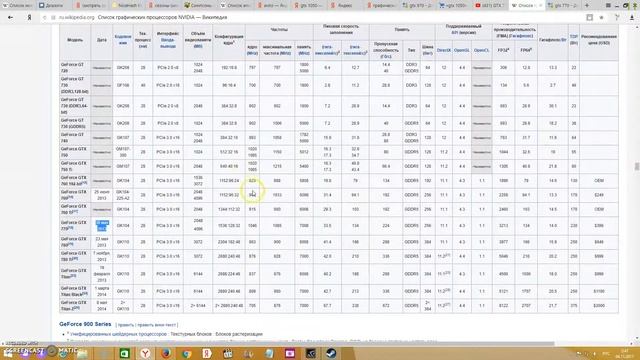640x360 pixels.
Task: Open the 'Кодовое имя' column header link
Action: tap(123, 40)
